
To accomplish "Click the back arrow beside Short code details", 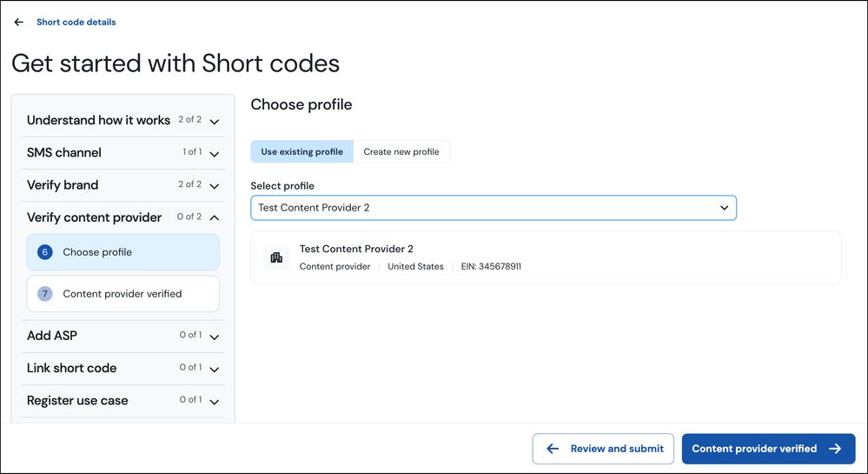I will point(19,22).
